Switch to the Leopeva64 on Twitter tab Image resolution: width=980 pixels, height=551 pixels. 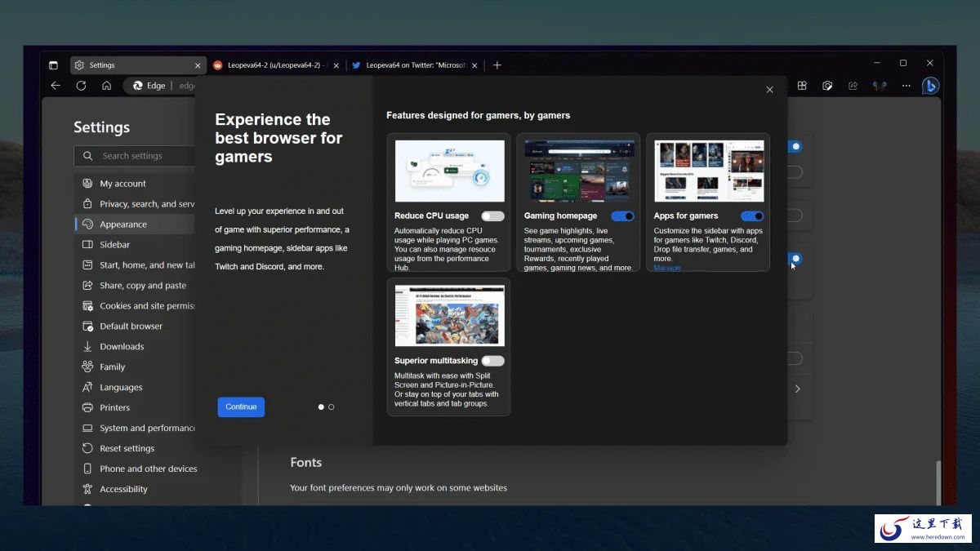(415, 65)
